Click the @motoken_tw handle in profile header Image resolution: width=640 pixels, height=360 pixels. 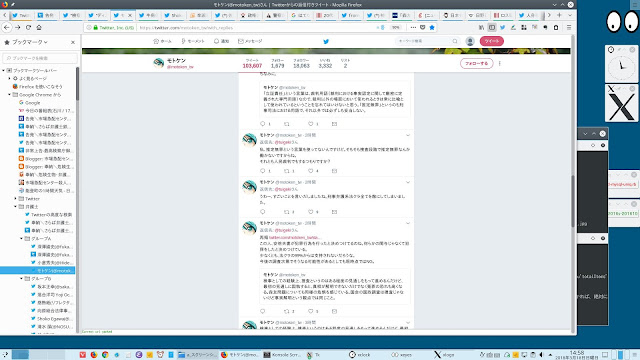coord(180,67)
